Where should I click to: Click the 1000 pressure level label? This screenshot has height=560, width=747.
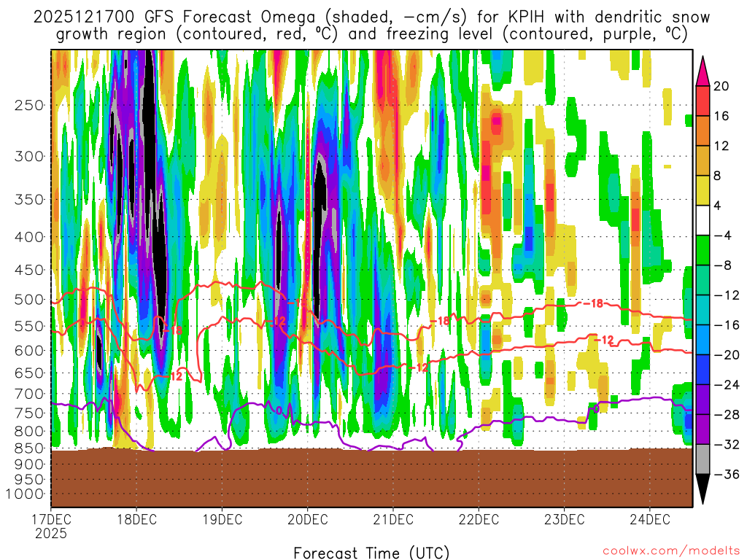click(x=26, y=494)
